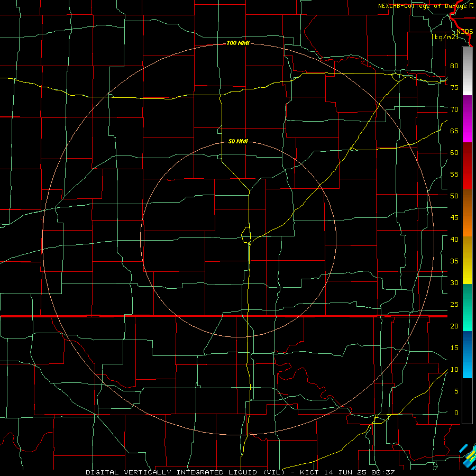Click the legend value 60
The width and height of the screenshot is (476, 476).
454,153
